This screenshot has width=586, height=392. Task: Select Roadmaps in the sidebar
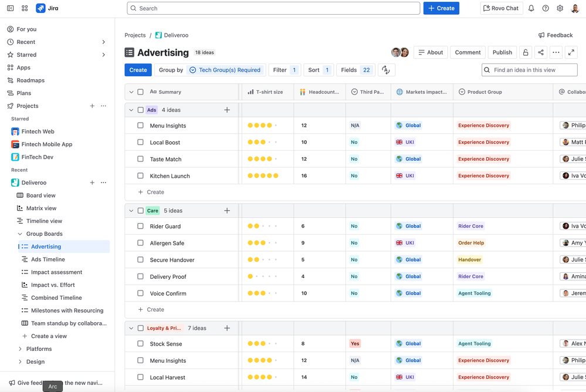tap(31, 80)
